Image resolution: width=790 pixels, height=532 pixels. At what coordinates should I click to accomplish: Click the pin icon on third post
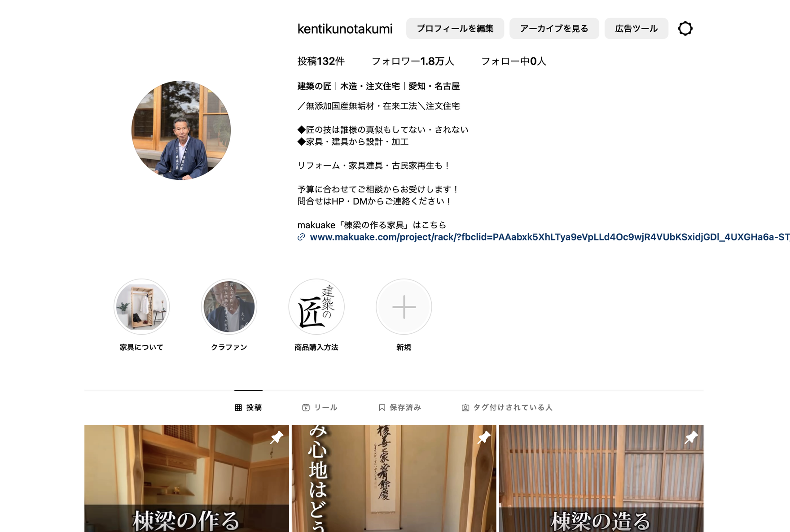click(x=691, y=437)
